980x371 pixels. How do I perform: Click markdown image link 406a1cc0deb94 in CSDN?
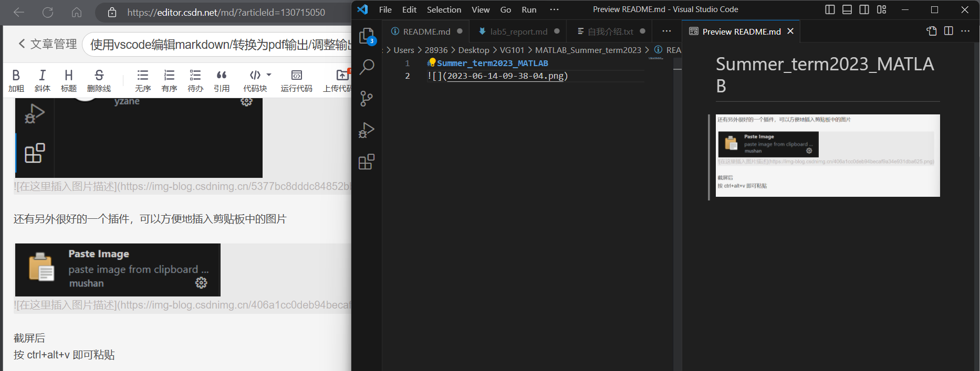coord(183,305)
